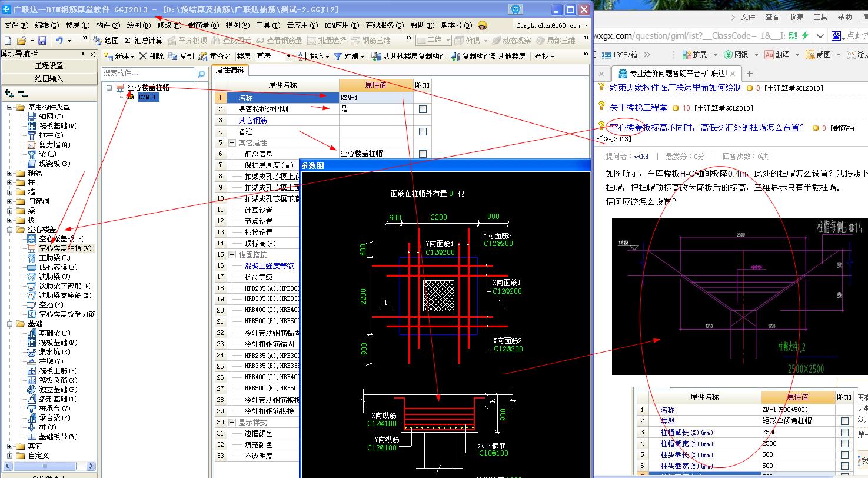868x478 pixels.
Task: Open the 文件(F) menu
Action: [x=16, y=25]
